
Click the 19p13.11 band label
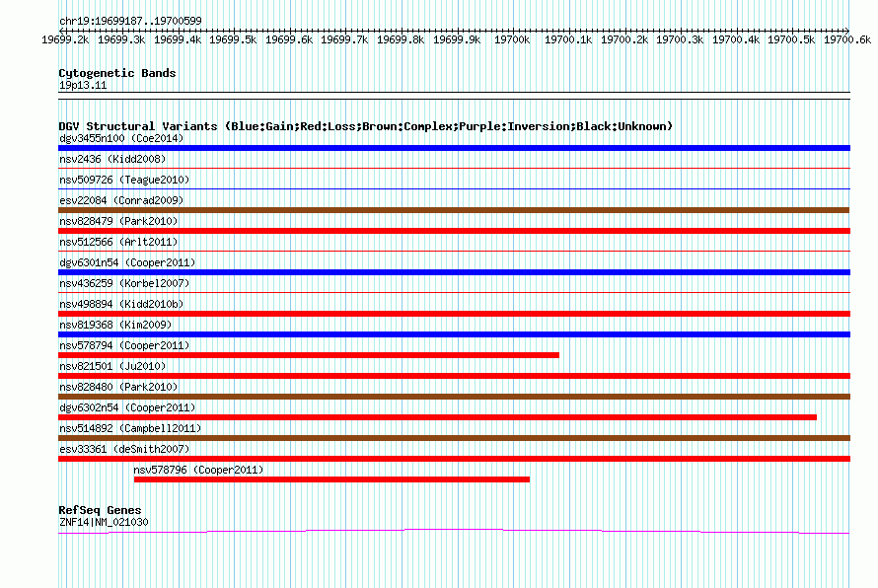point(83,85)
